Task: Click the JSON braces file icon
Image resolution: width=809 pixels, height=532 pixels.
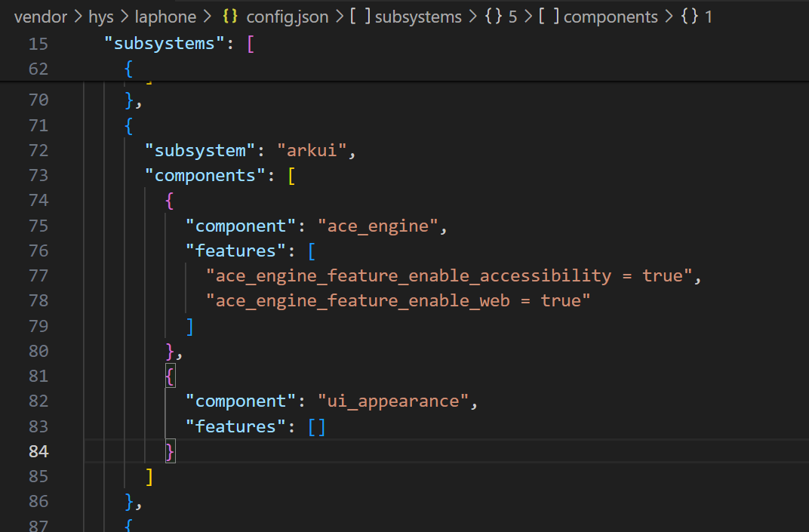Action: pyautogui.click(x=230, y=17)
